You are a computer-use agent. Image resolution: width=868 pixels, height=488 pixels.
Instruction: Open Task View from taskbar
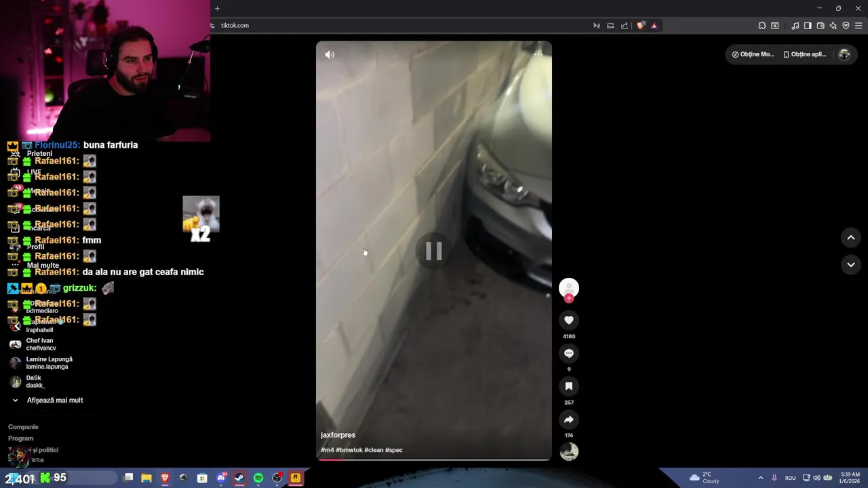(128, 478)
